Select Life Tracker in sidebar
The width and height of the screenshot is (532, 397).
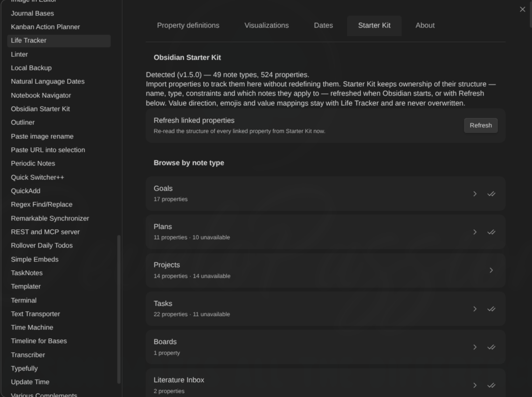(x=59, y=41)
